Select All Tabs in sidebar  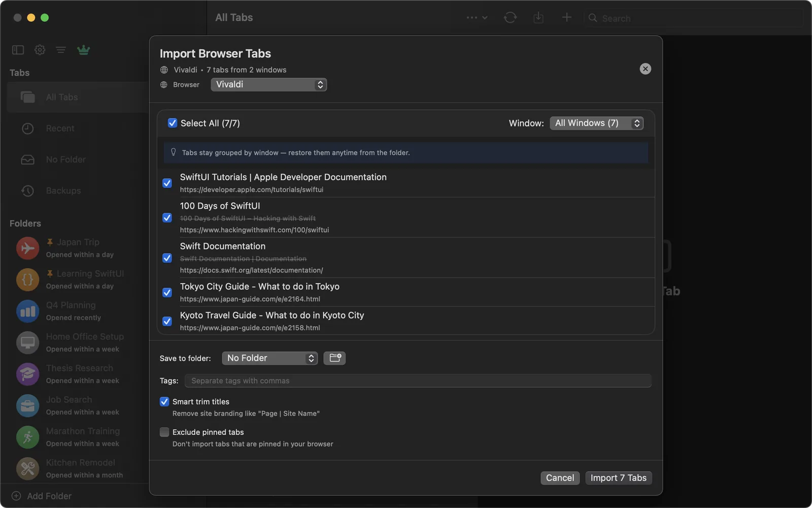pos(78,97)
